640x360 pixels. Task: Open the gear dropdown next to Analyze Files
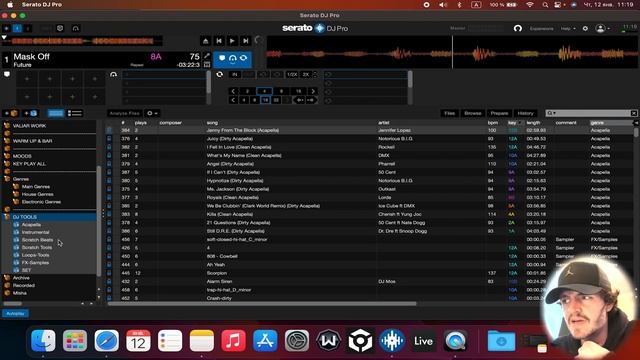point(152,113)
